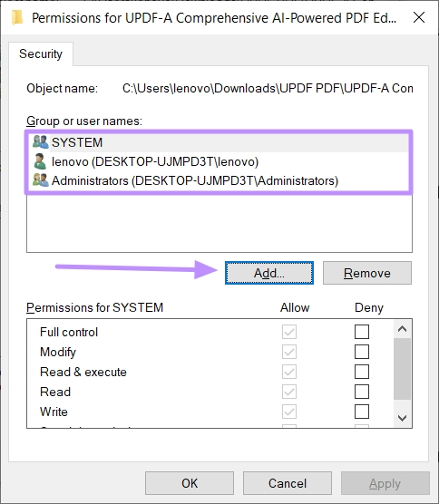Remove the selected user or group
This screenshot has height=504, width=439.
pos(367,273)
